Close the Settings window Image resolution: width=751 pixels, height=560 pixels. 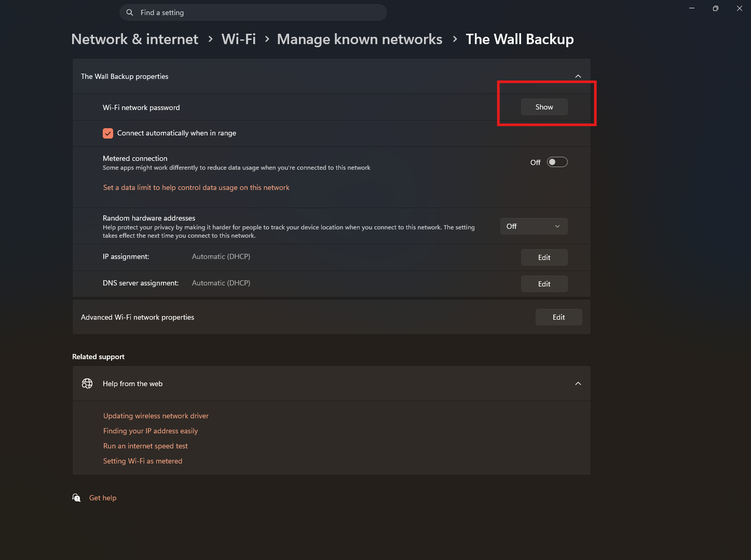pyautogui.click(x=740, y=8)
